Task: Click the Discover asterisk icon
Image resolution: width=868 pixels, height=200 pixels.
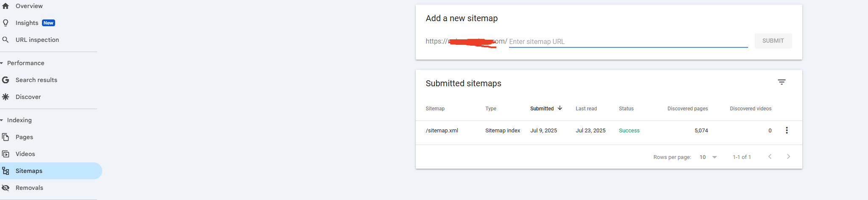Action: pyautogui.click(x=6, y=97)
